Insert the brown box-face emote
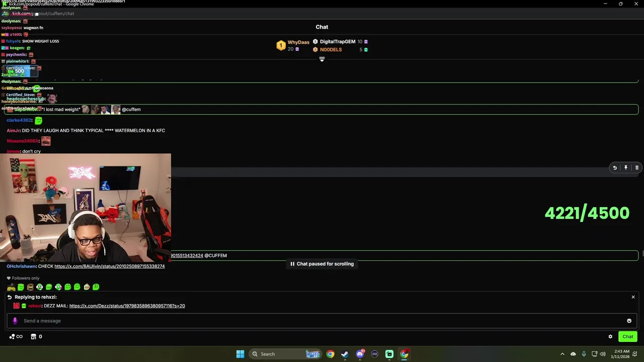The height and width of the screenshot is (362, 644). pos(30,287)
